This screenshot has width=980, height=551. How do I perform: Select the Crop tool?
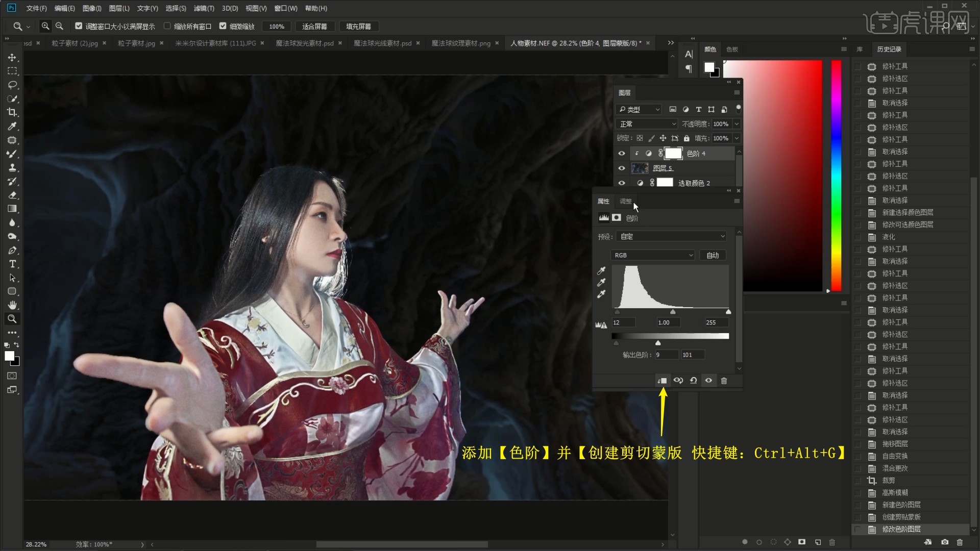(12, 112)
